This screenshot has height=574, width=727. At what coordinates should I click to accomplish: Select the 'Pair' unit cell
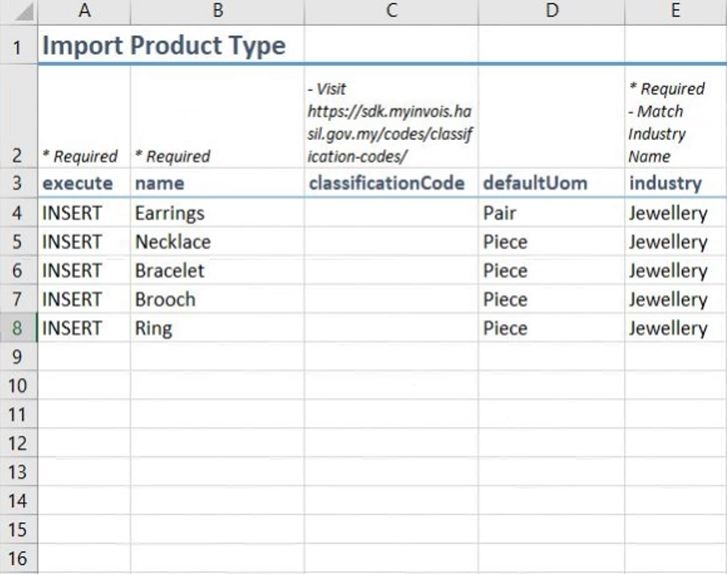point(551,212)
